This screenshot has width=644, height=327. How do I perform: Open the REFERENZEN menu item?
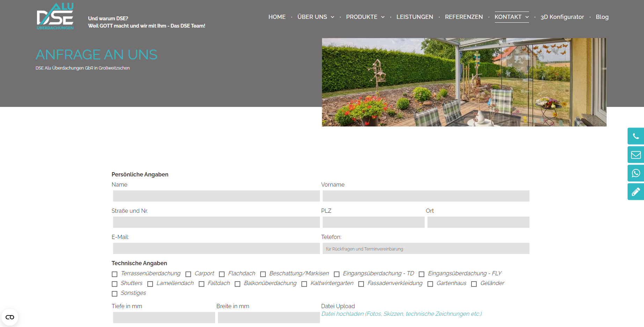pos(464,17)
